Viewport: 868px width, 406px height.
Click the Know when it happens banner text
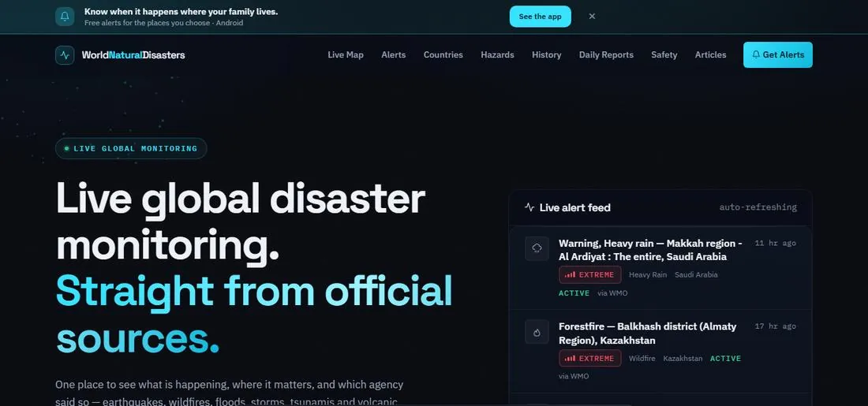coord(181,12)
